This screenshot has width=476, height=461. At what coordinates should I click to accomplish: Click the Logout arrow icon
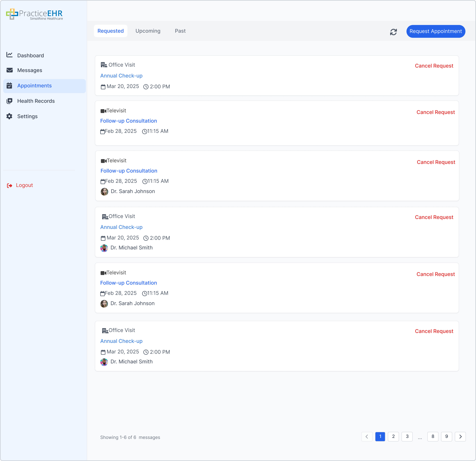(x=9, y=186)
